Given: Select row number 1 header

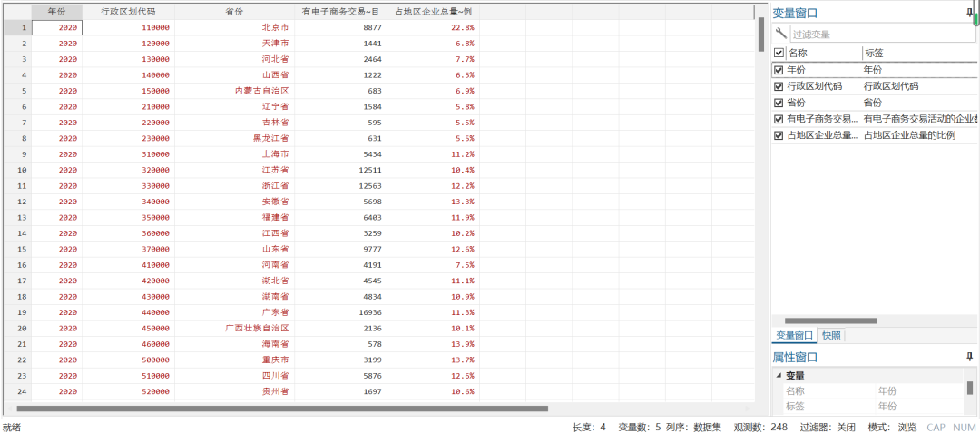Looking at the screenshot, I should tap(17, 27).
